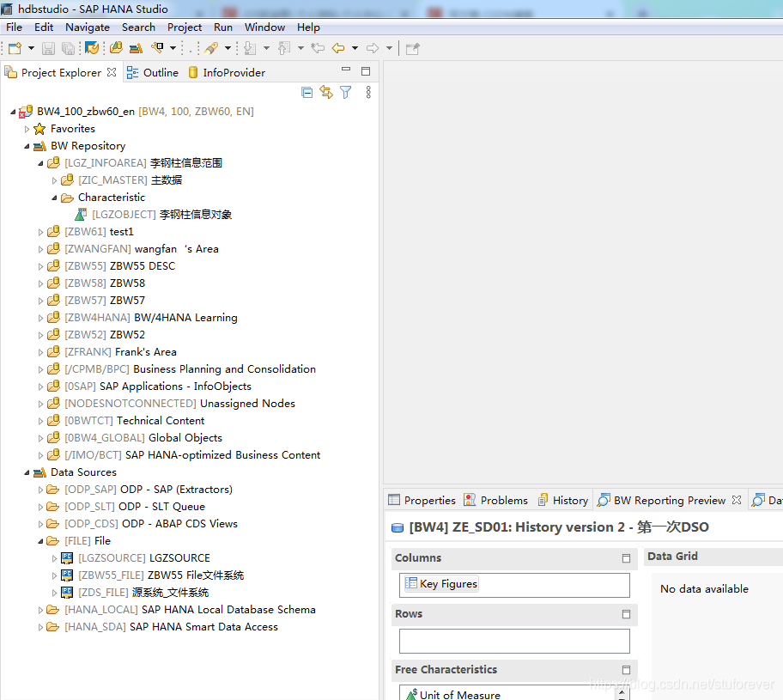Select HANA_SDA Smart Data Access folder
783x700 pixels.
(x=162, y=627)
